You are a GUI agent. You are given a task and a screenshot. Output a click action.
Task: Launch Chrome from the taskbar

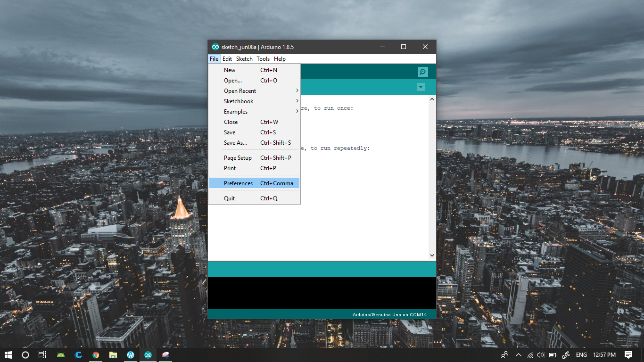(96, 355)
